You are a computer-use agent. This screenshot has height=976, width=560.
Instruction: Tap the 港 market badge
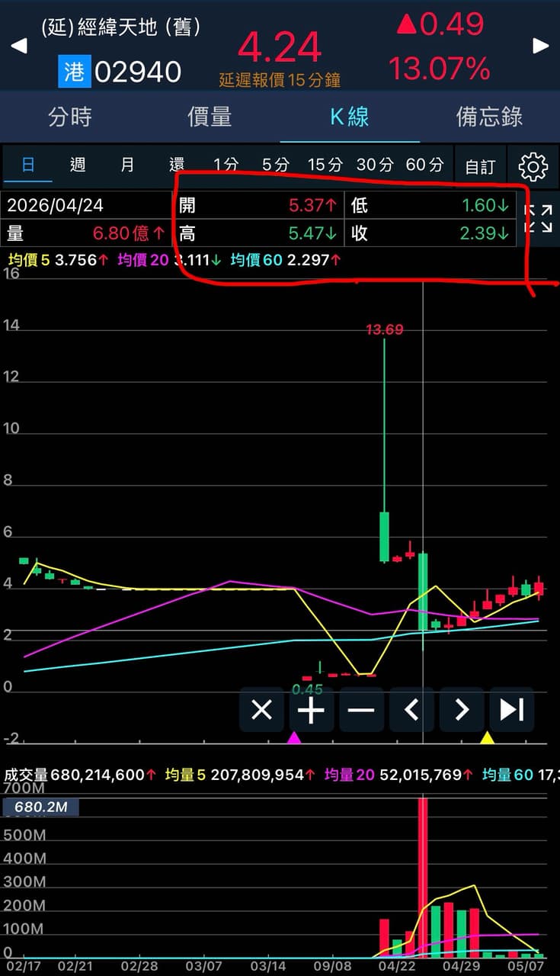(74, 72)
